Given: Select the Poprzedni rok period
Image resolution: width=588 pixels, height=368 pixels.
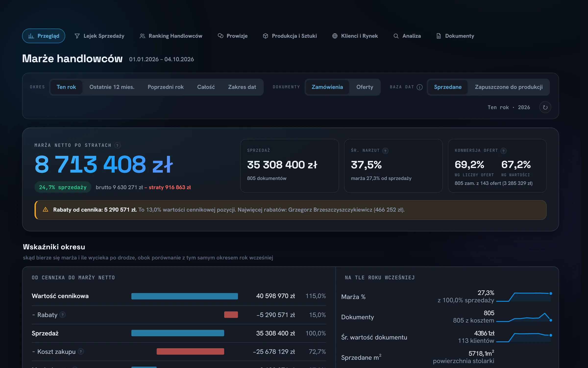Looking at the screenshot, I should [x=166, y=87].
